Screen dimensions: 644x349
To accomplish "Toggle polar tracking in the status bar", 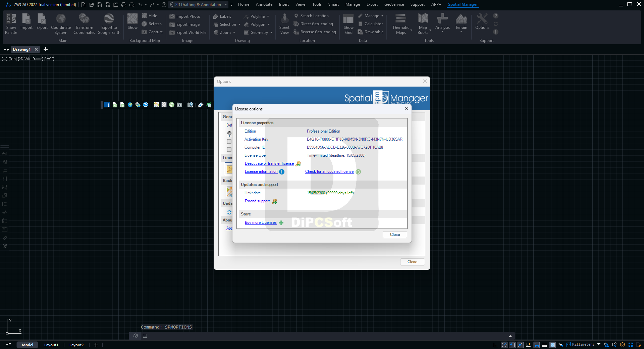I will pos(504,345).
